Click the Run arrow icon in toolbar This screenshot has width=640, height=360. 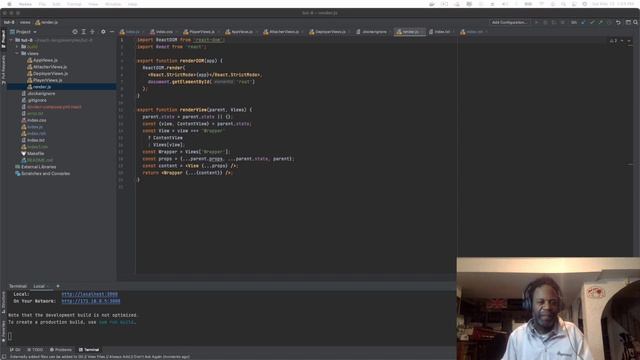pyautogui.click(x=536, y=22)
